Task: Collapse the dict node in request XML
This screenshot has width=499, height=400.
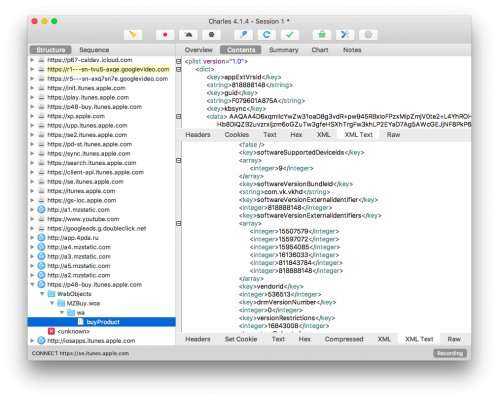Action: point(179,69)
